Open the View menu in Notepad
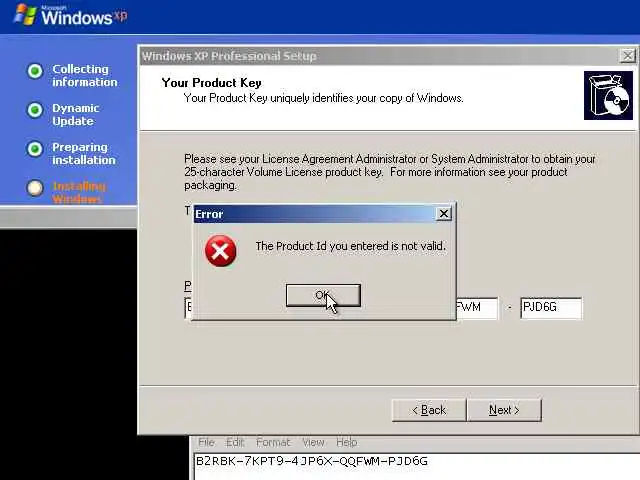640x480 pixels. coord(313,442)
